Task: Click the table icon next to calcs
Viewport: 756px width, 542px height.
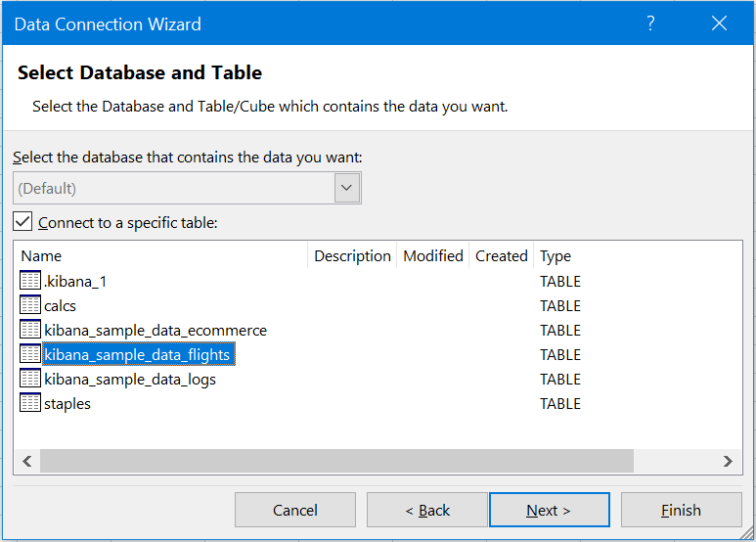Action: click(x=30, y=305)
